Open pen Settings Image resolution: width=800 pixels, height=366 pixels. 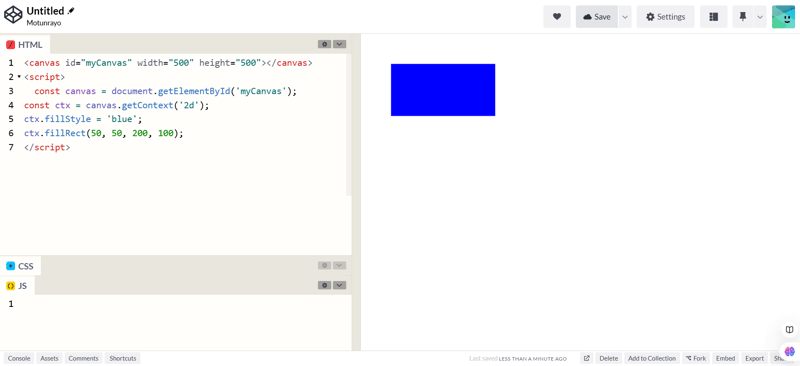click(x=665, y=17)
